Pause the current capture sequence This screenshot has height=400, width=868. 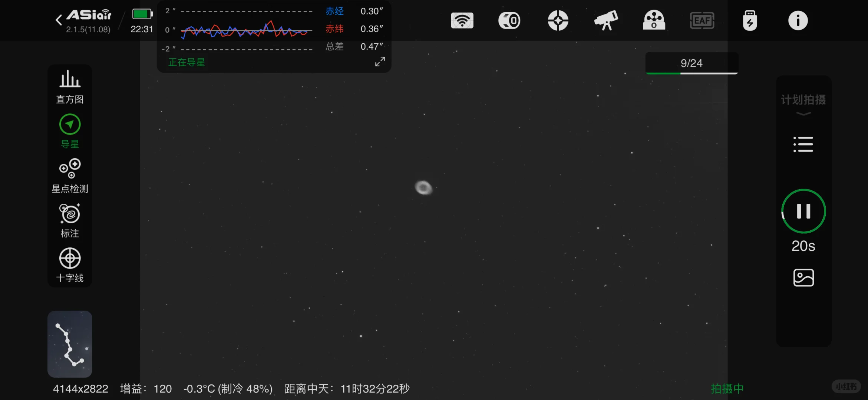tap(803, 211)
